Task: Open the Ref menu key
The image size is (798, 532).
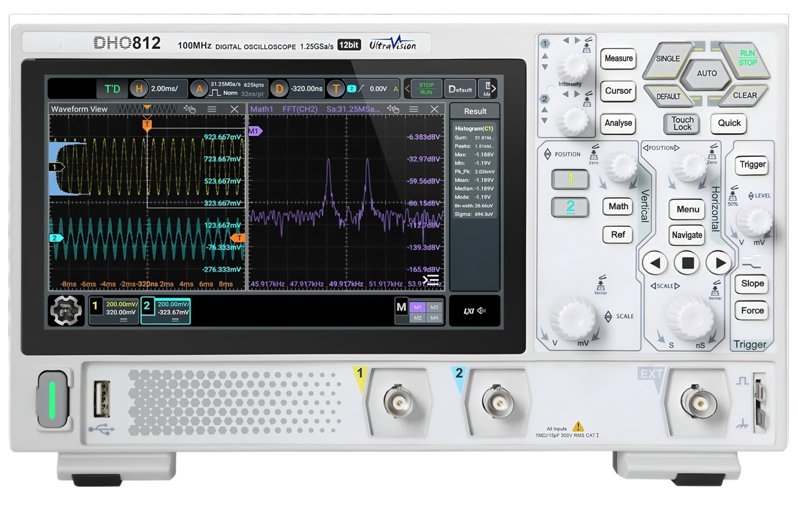Action: (618, 235)
